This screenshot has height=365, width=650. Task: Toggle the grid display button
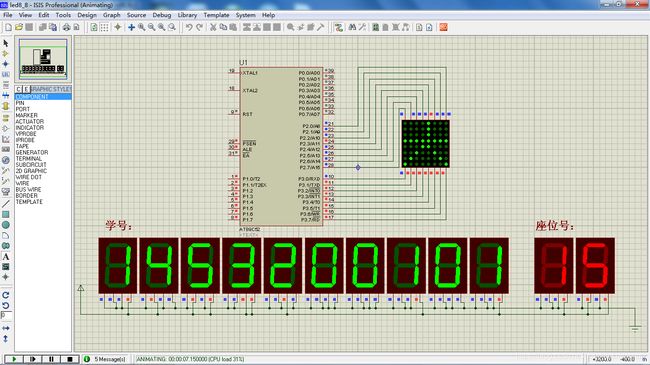[104, 27]
